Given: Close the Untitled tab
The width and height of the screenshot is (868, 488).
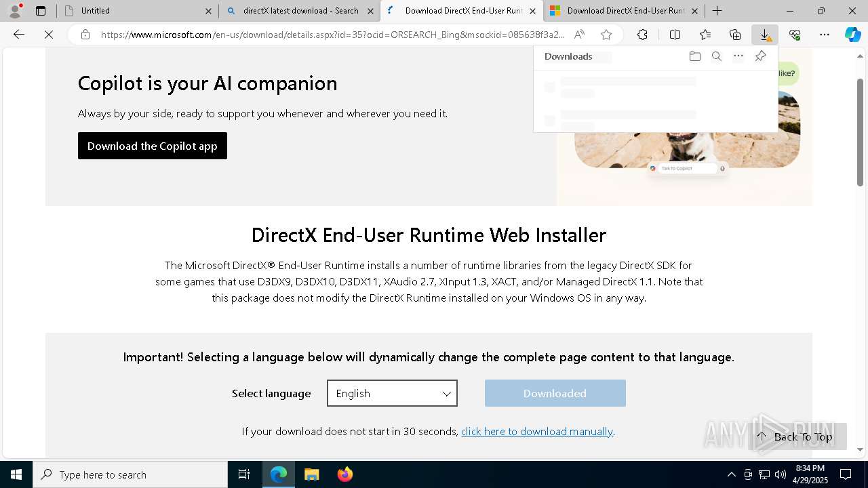Looking at the screenshot, I should click(x=208, y=11).
